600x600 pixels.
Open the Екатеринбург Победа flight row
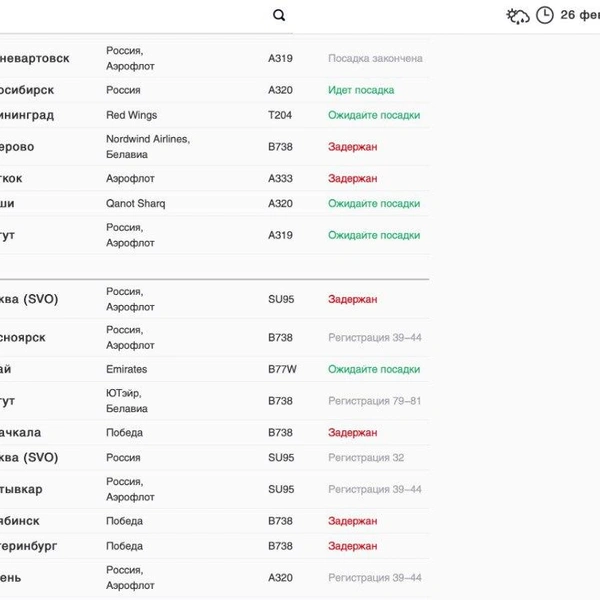pos(30,546)
